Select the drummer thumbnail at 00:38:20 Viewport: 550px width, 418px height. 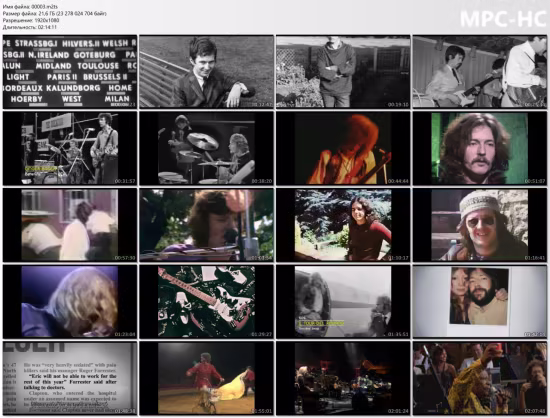click(206, 148)
